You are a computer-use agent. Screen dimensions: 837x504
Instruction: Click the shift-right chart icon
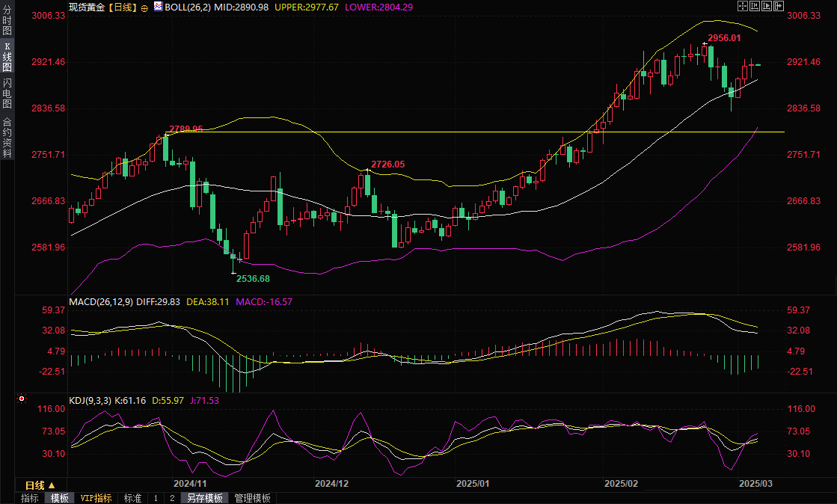778,6
